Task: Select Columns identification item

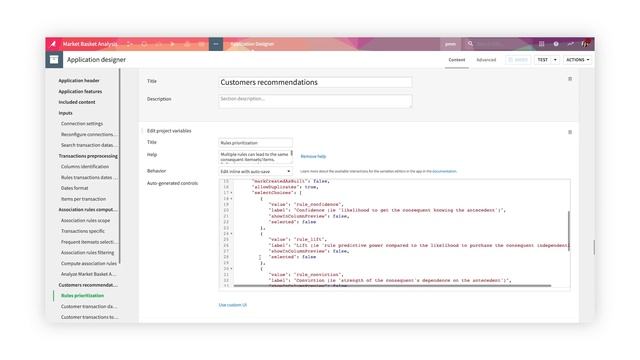Action: coord(85,167)
